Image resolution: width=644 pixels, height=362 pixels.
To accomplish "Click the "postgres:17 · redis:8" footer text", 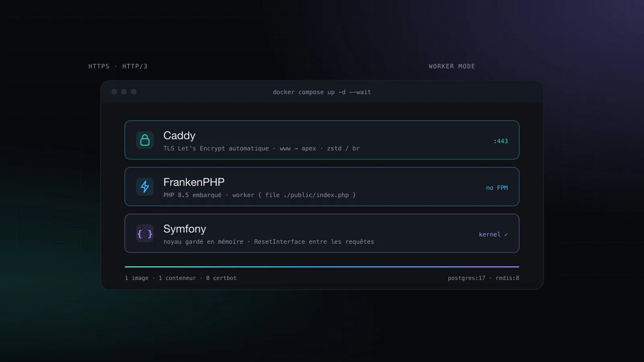I will tap(483, 278).
